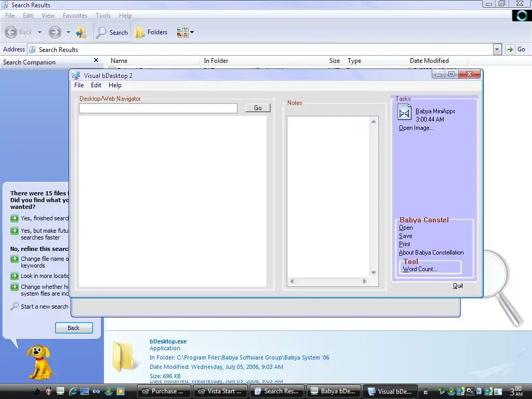
Task: Toggle the Folders pane button
Action: [151, 32]
